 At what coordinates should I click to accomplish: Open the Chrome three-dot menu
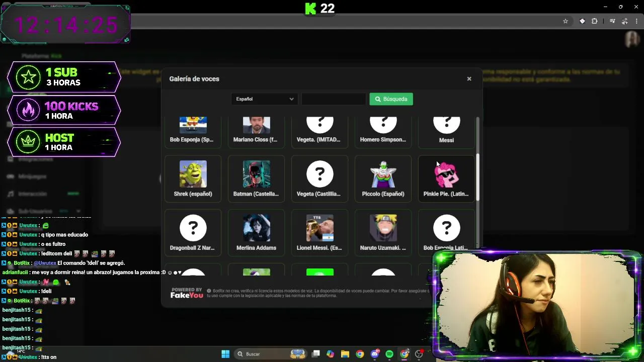pyautogui.click(x=637, y=21)
